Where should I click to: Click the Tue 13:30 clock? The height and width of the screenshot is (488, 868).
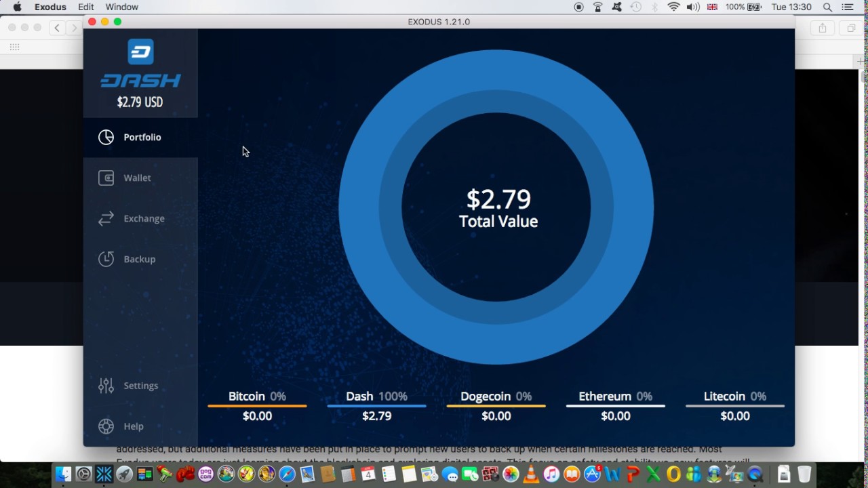tap(791, 7)
